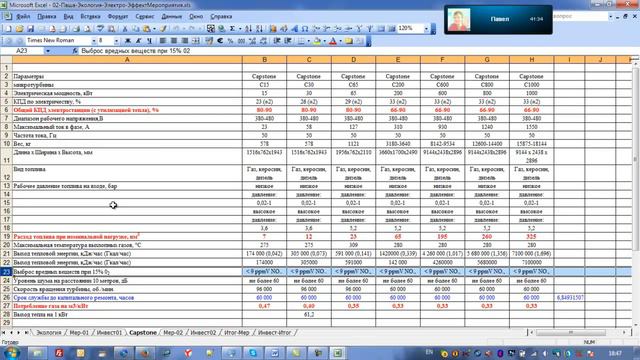
Task: Expand the Fill Color dropdown arrow
Action: click(x=324, y=40)
